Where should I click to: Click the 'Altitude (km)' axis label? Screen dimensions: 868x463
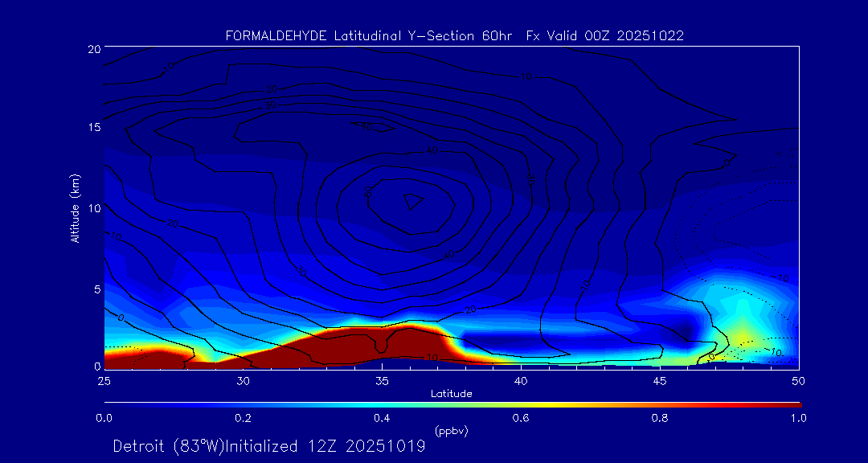pos(74,207)
